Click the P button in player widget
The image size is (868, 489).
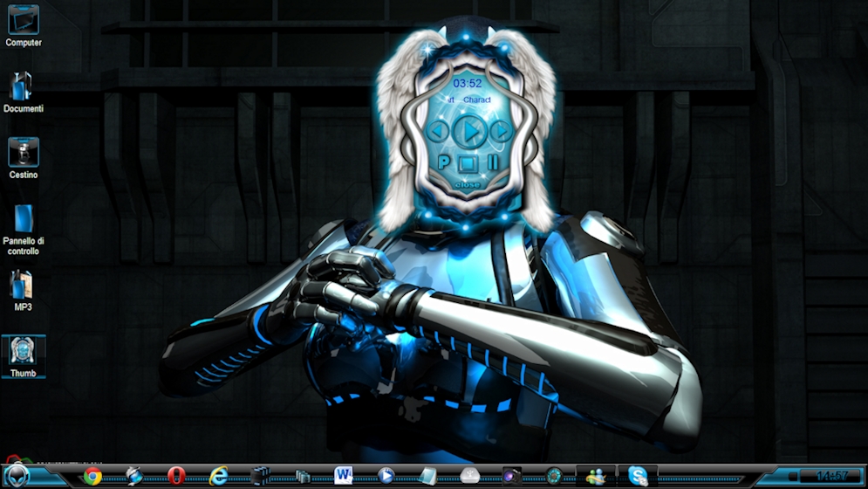[443, 162]
